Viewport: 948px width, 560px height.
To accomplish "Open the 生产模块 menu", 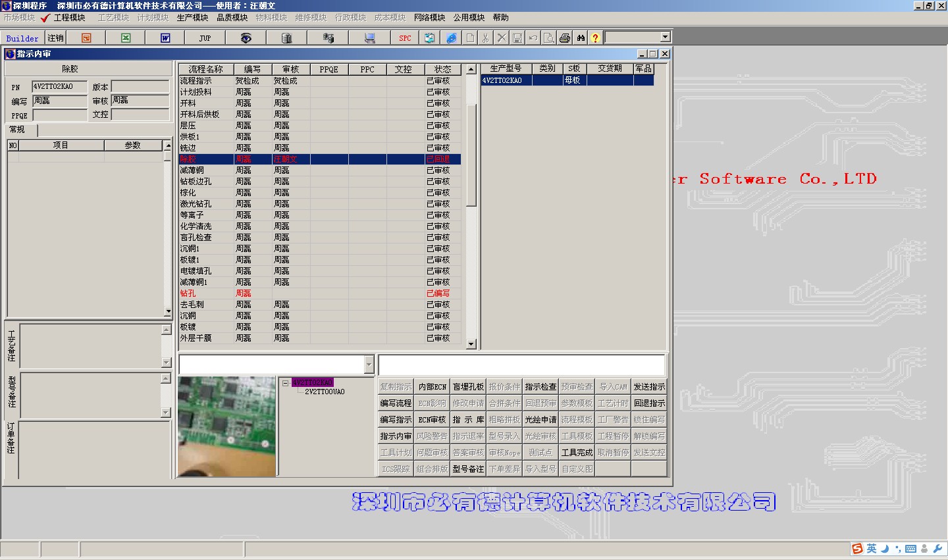I will (193, 18).
